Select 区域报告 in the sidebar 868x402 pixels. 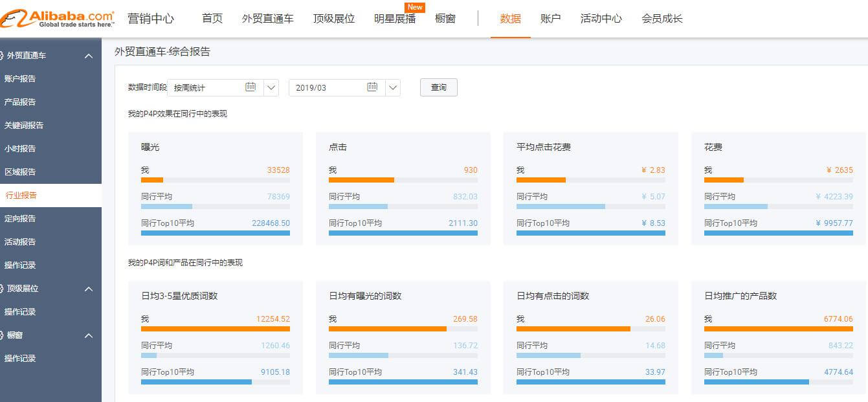20,172
